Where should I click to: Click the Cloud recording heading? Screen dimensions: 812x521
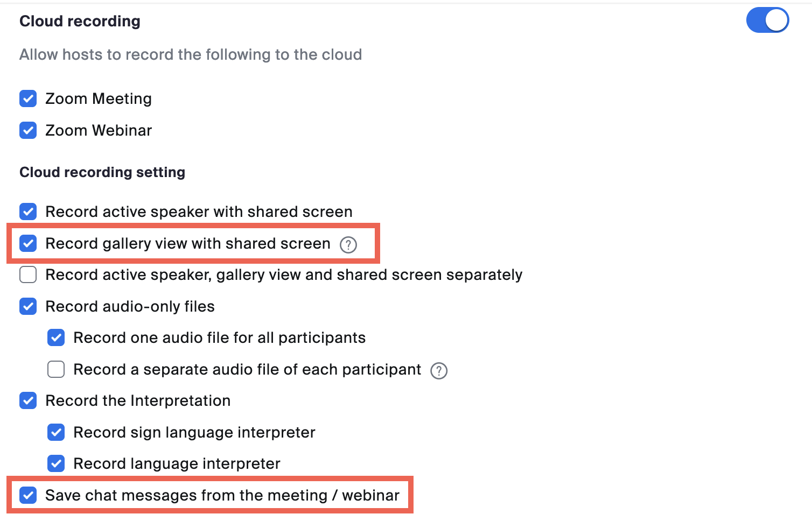80,21
